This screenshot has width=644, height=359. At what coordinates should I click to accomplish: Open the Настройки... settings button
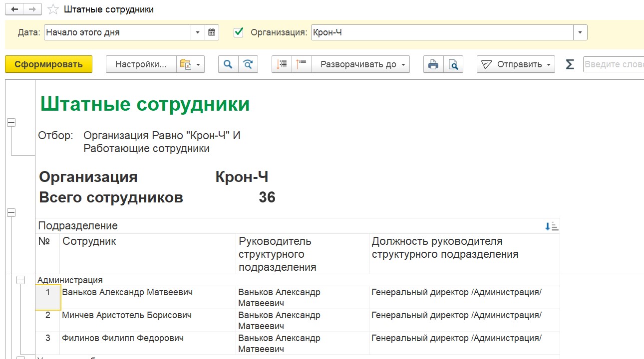pos(141,64)
